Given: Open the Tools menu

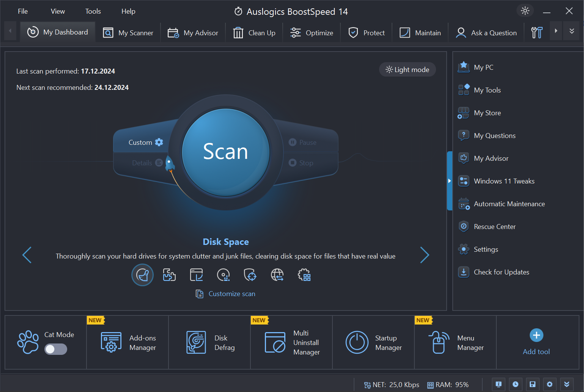Looking at the screenshot, I should (93, 11).
